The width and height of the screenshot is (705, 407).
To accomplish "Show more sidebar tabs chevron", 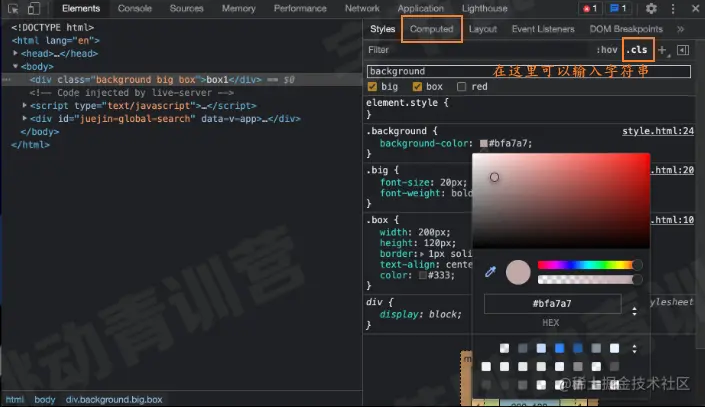I will point(680,29).
